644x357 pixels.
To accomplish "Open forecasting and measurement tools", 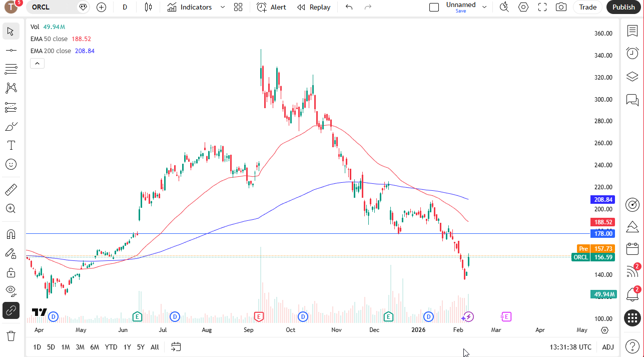I will coord(11,107).
